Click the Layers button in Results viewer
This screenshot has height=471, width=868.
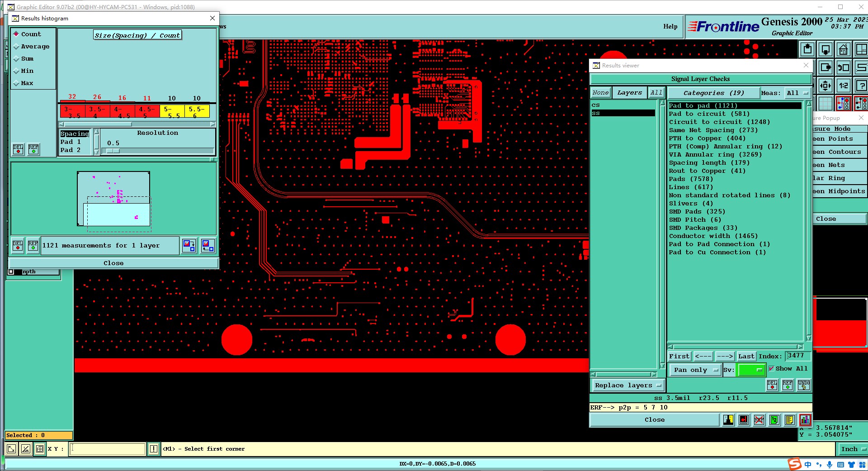click(629, 93)
